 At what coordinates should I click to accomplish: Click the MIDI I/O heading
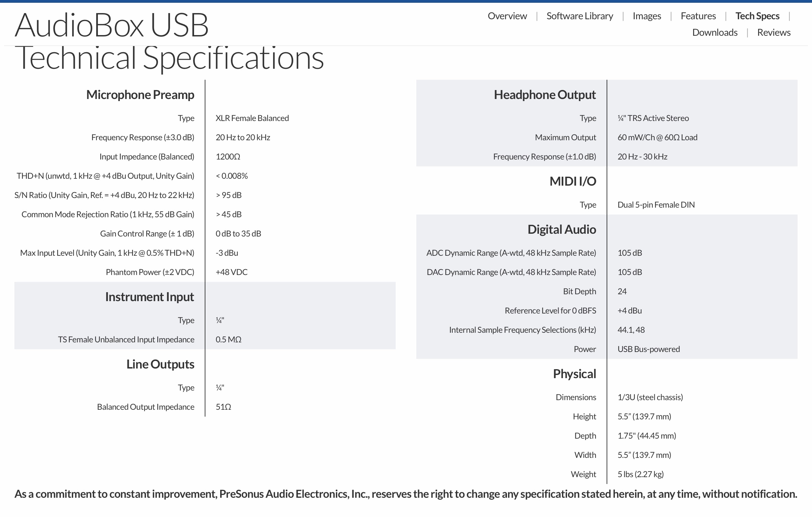573,181
